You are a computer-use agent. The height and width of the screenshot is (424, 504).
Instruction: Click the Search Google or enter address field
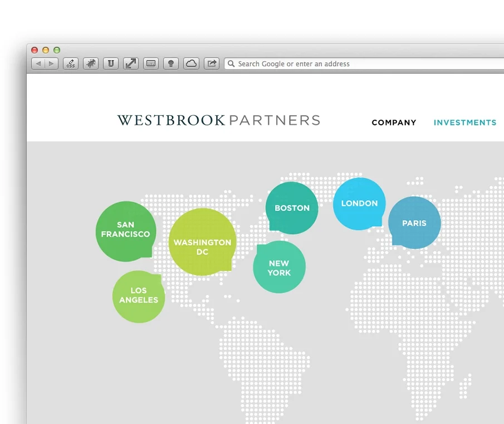pos(364,64)
